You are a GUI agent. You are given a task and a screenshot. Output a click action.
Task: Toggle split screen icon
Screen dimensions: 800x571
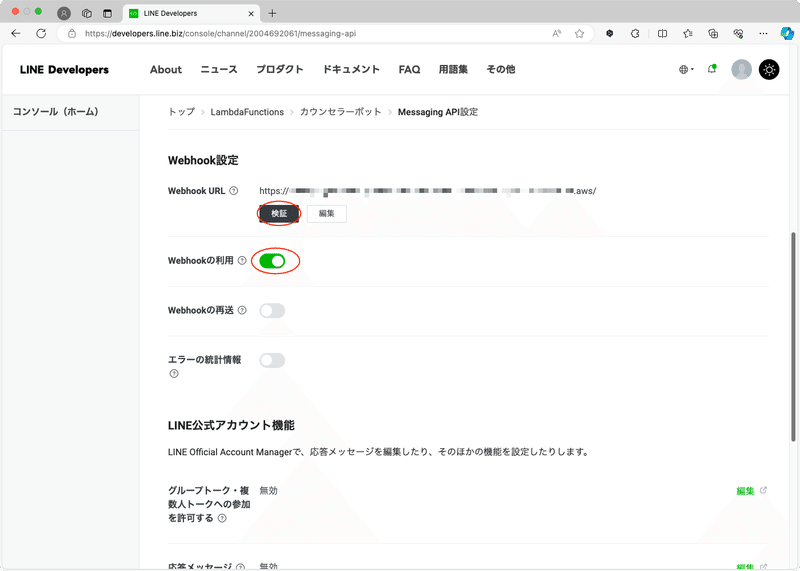point(662,34)
